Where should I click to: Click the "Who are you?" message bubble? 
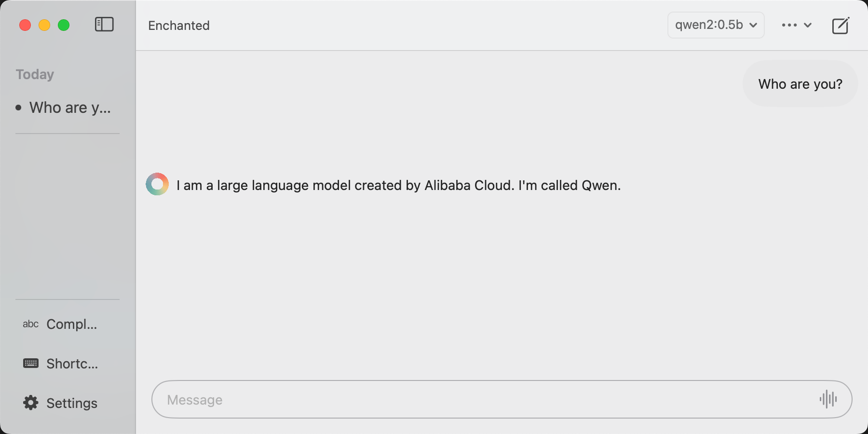tap(800, 84)
